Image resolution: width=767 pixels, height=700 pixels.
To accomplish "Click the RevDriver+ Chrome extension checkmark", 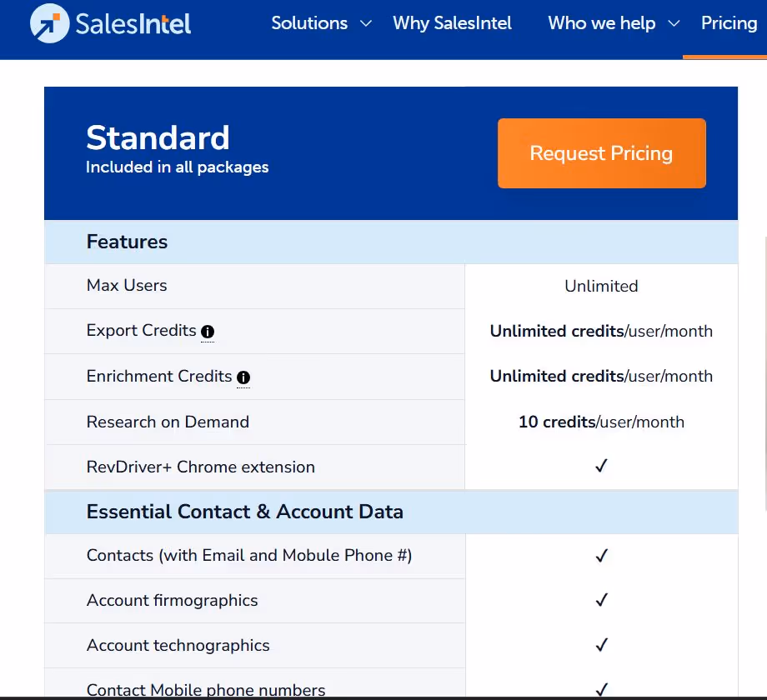I will (x=601, y=466).
